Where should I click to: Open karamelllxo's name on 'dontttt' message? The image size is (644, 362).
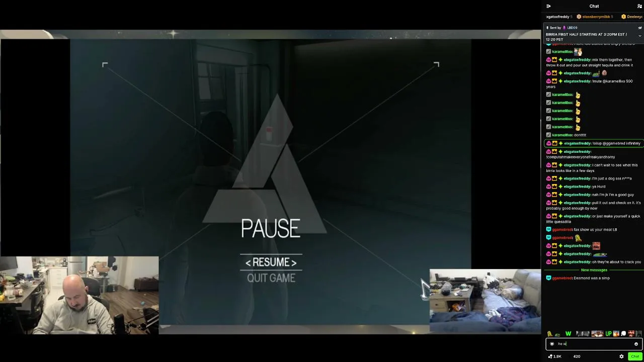click(x=562, y=135)
